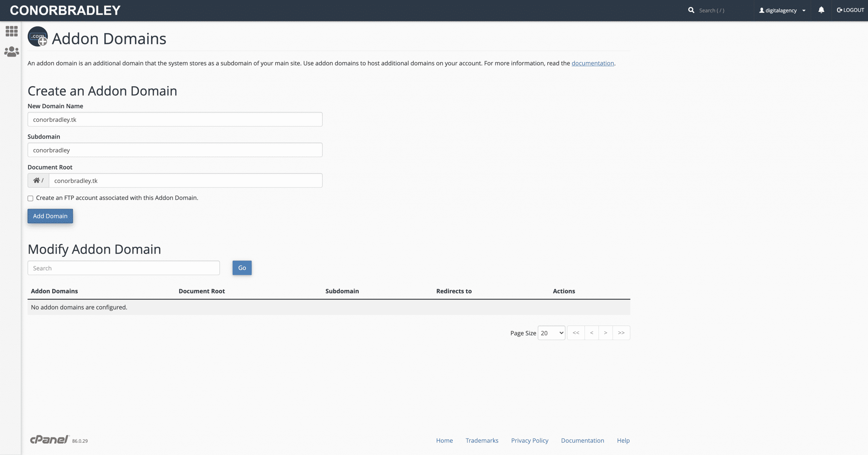Go to the next page of results
The width and height of the screenshot is (868, 455).
[606, 333]
